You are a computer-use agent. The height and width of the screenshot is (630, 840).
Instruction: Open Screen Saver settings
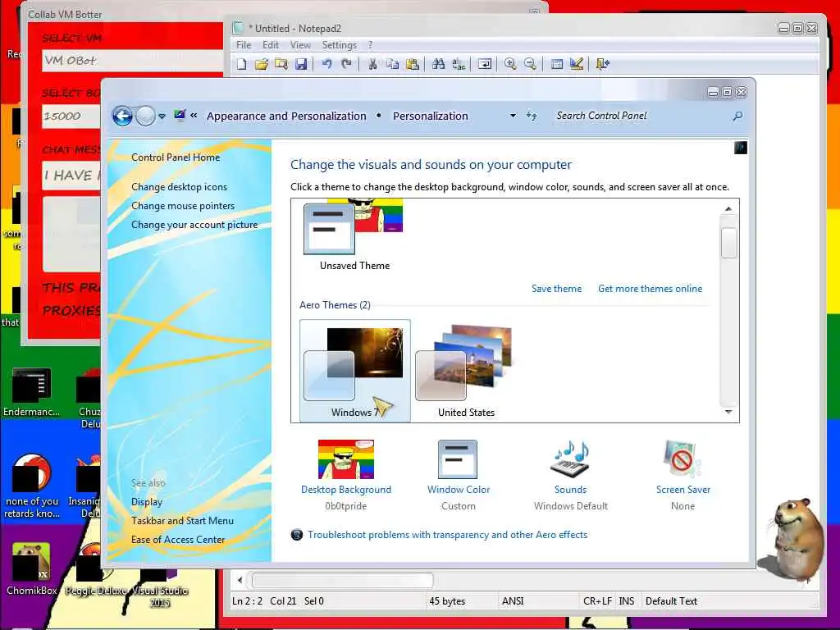click(x=683, y=475)
